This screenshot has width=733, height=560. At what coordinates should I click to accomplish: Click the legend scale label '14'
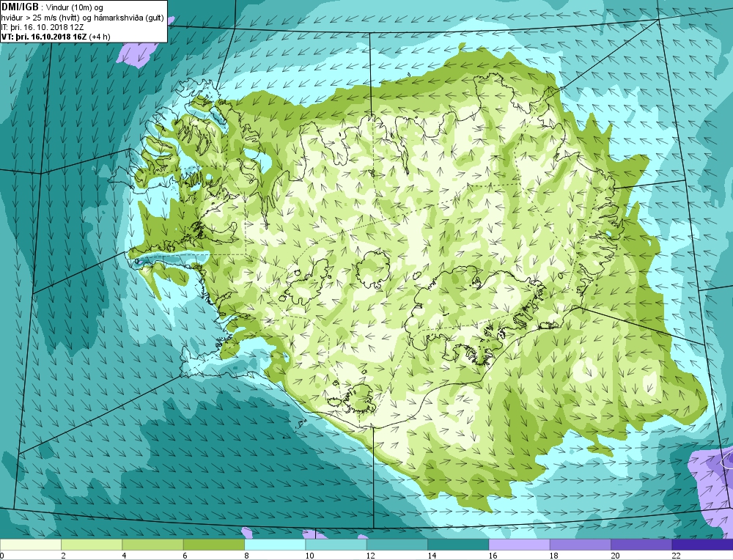(432, 556)
